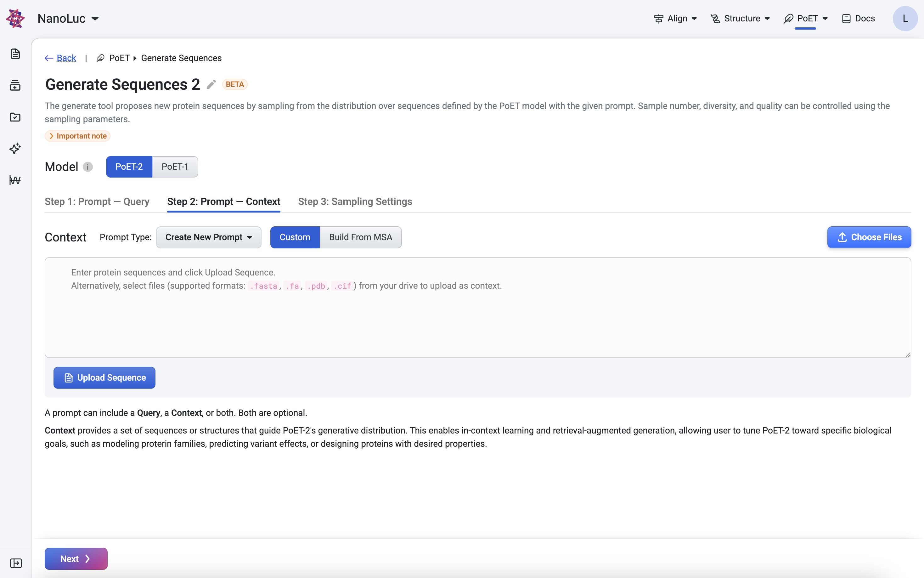Select the PoET-1 model
The height and width of the screenshot is (578, 924).
click(175, 167)
